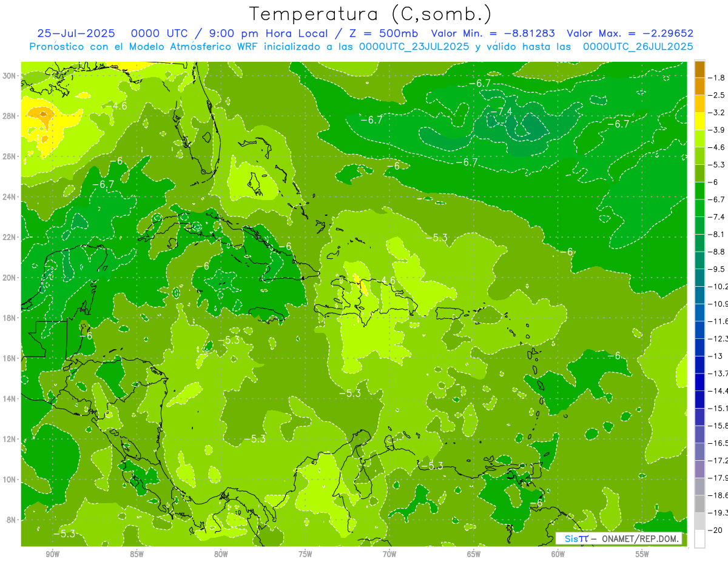Click the "20N" latitude axis label
Viewport: 728px width, 562px height.
(x=9, y=278)
